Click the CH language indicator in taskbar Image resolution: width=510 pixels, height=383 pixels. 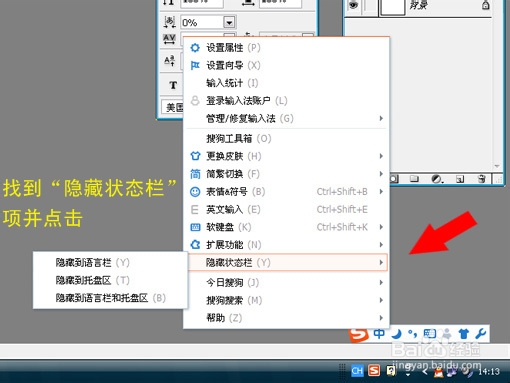point(357,371)
